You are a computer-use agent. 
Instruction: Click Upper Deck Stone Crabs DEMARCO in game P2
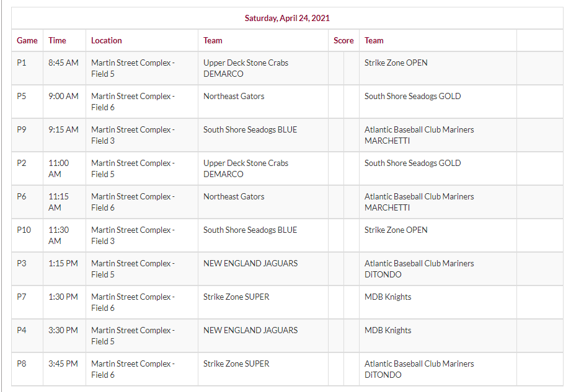pyautogui.click(x=246, y=168)
